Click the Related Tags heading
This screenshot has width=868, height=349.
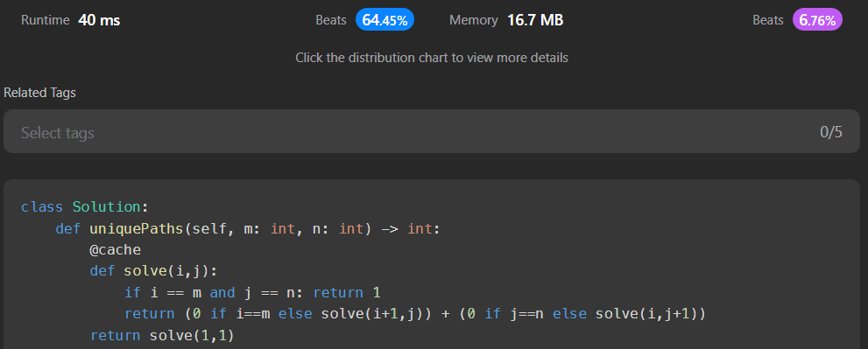pyautogui.click(x=40, y=93)
